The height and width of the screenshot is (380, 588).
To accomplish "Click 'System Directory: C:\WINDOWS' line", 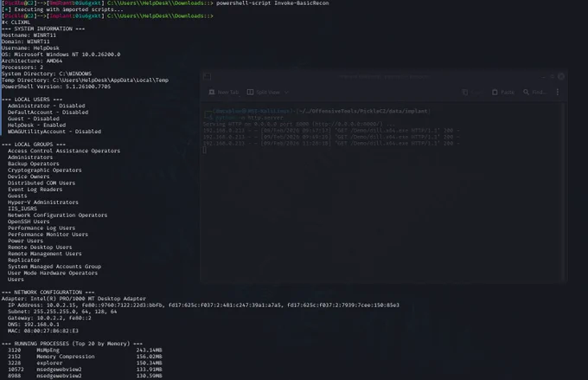I will (47, 74).
